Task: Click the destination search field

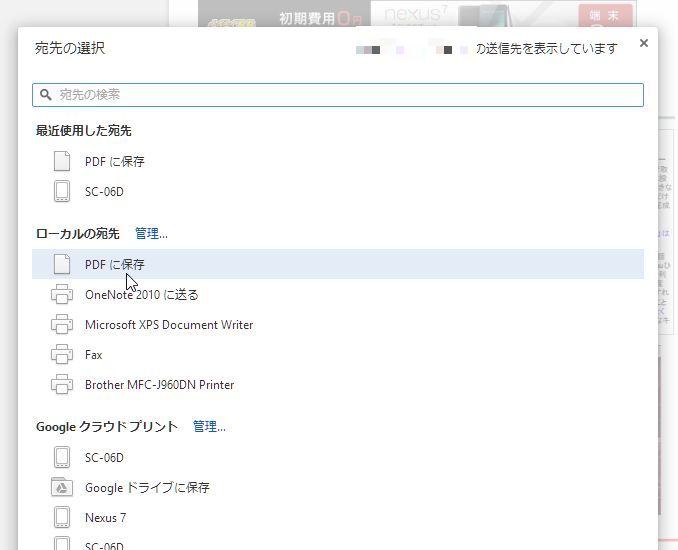Action: pyautogui.click(x=338, y=95)
